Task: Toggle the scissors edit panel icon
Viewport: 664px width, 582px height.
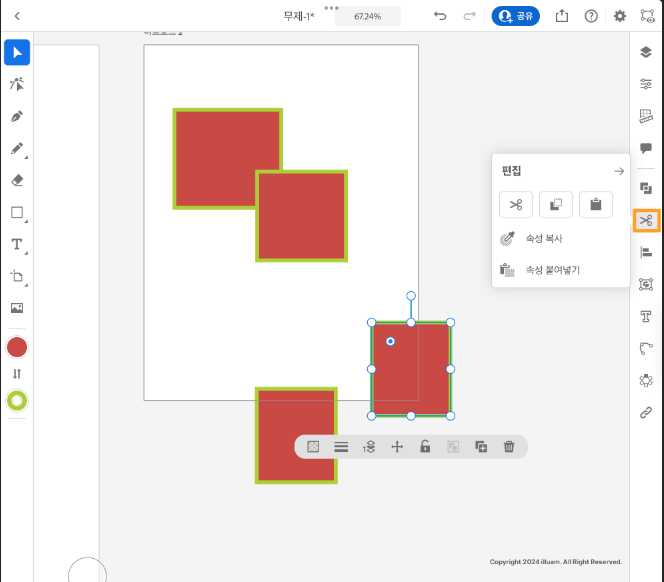Action: tap(646, 220)
